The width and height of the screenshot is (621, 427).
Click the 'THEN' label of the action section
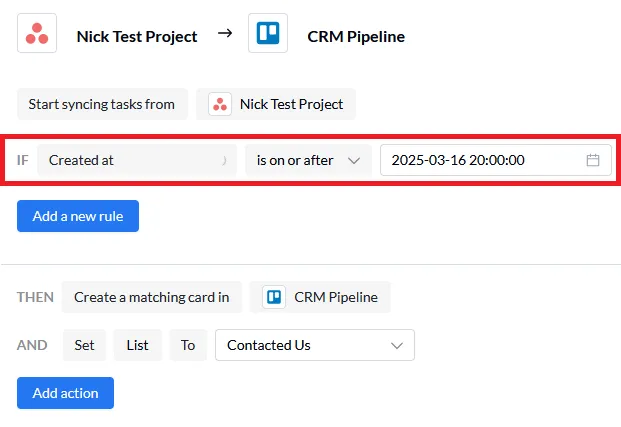(x=35, y=297)
